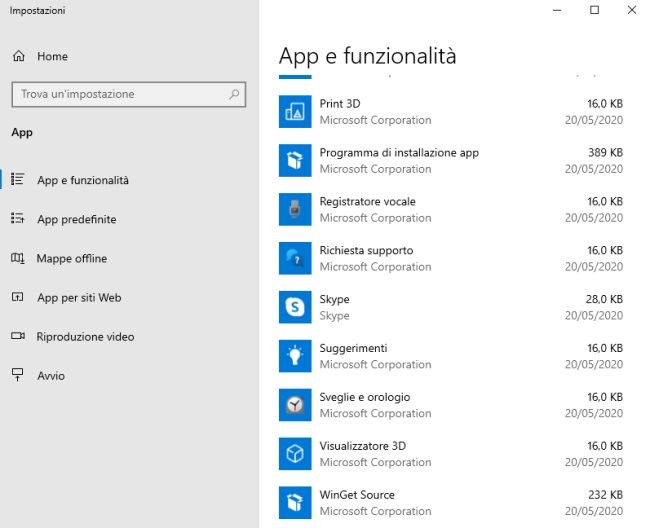This screenshot has height=528, width=650.
Task: Click the Impostazioni window title
Action: point(38,11)
